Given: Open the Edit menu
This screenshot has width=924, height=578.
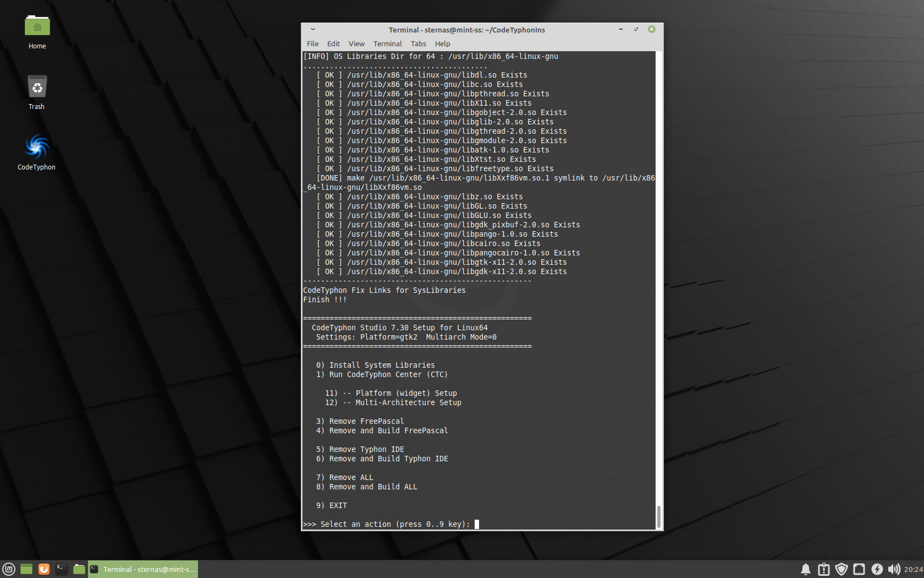Looking at the screenshot, I should (333, 43).
